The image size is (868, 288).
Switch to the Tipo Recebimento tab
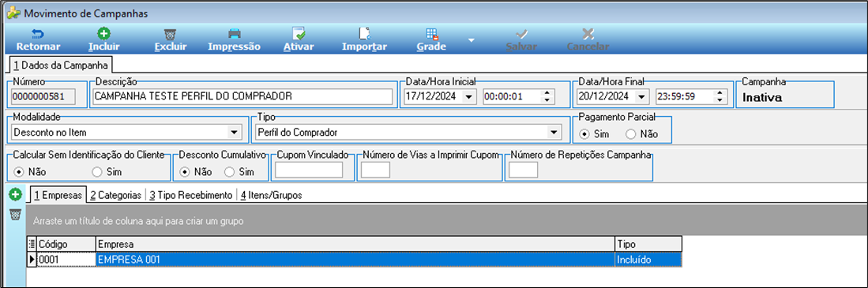click(x=190, y=195)
